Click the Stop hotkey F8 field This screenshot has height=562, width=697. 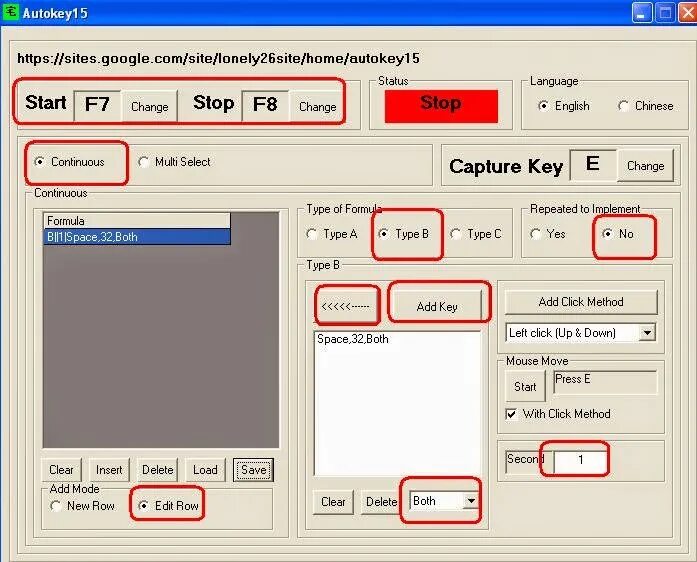pyautogui.click(x=265, y=106)
